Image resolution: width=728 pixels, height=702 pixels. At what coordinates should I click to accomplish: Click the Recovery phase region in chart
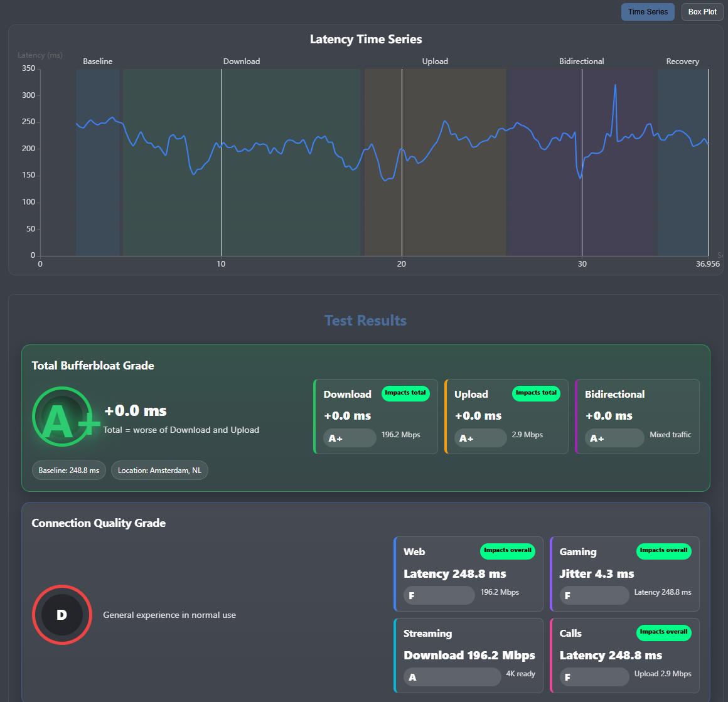pyautogui.click(x=683, y=162)
